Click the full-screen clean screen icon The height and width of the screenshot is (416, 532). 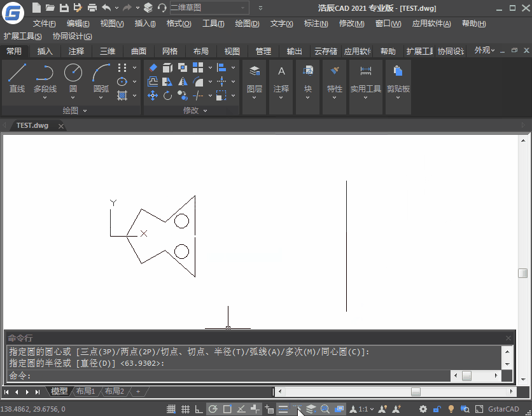pyautogui.click(x=479, y=409)
